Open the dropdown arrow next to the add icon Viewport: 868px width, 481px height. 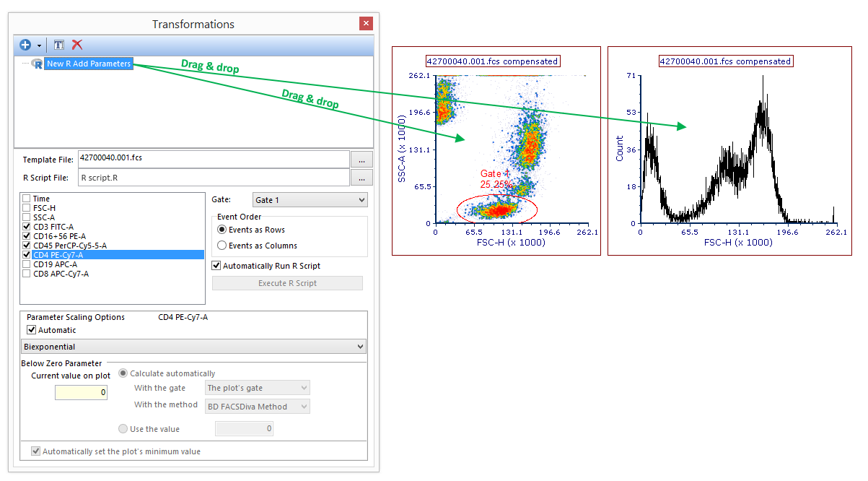39,45
